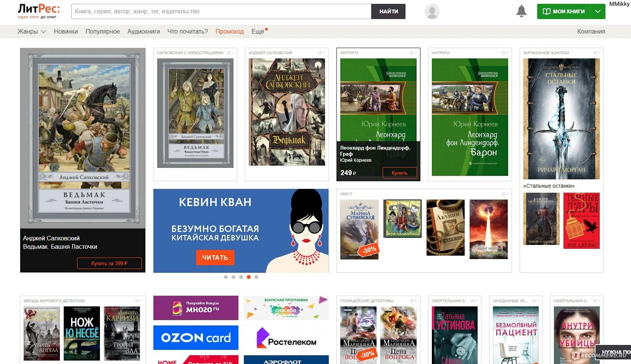Screen dimensions: 631x364
Task: Open menu of Полицейские детективы block
Action: [x=413, y=301]
